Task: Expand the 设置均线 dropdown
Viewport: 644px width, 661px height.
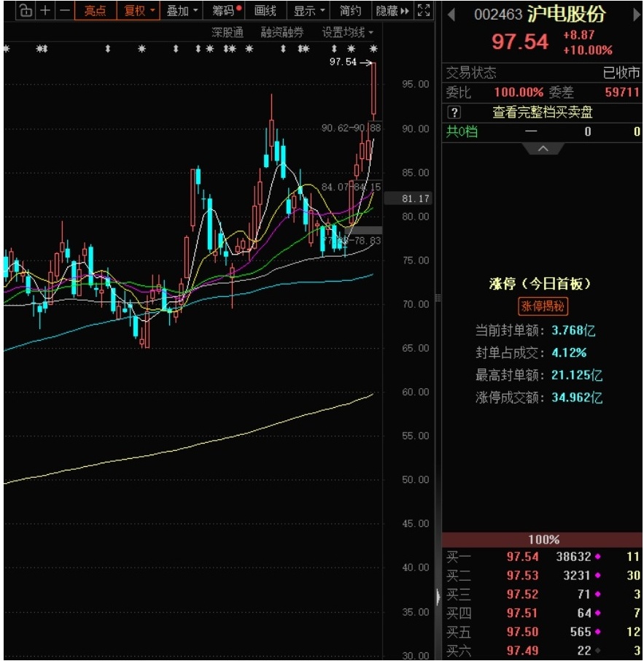Action: pos(348,32)
